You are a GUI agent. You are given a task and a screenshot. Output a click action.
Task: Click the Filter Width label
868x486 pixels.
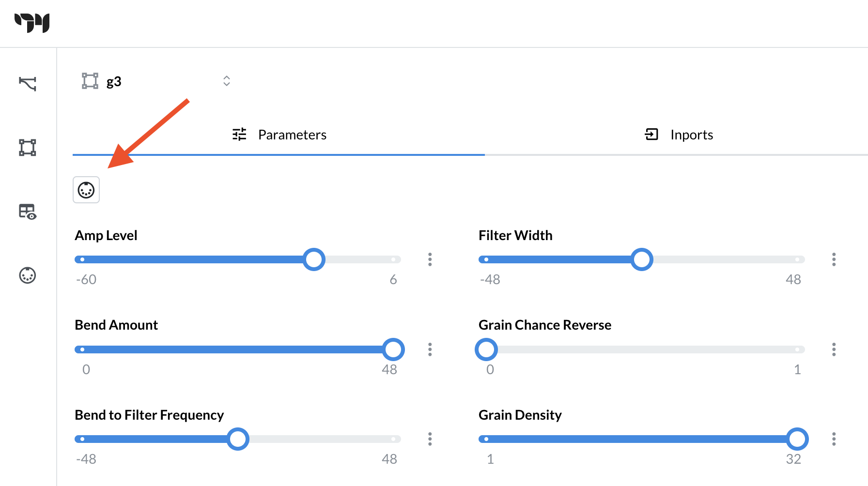click(515, 235)
